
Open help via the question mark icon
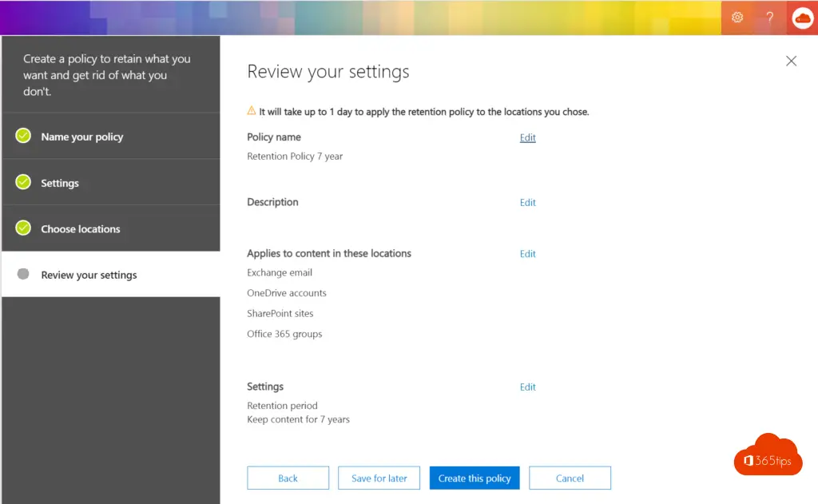tap(769, 18)
